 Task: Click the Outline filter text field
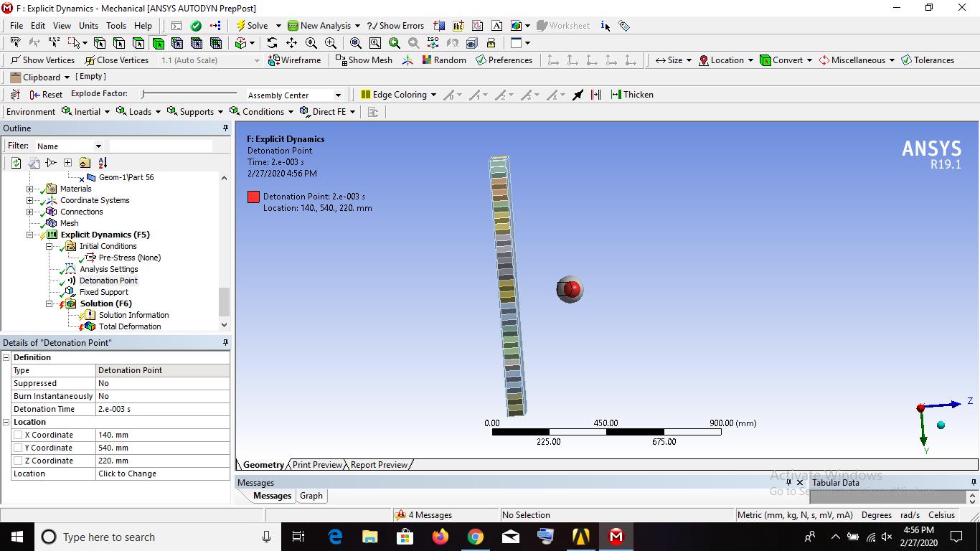pyautogui.click(x=161, y=146)
